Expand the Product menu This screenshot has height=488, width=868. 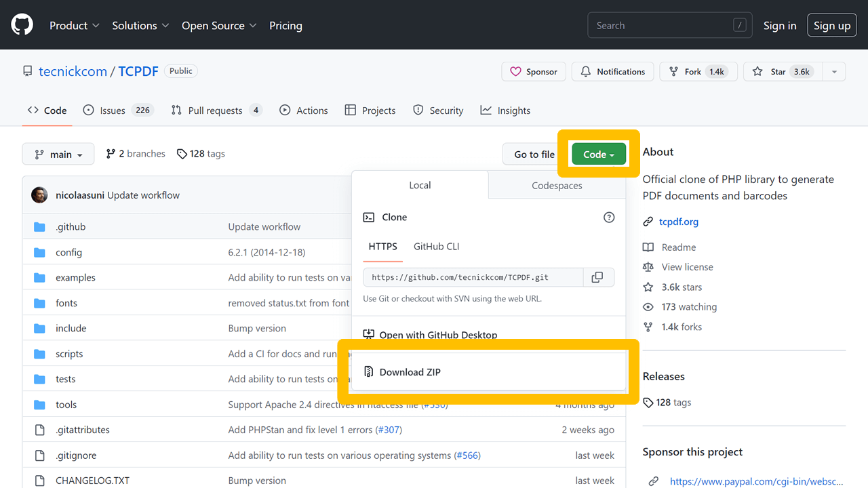[x=74, y=26]
